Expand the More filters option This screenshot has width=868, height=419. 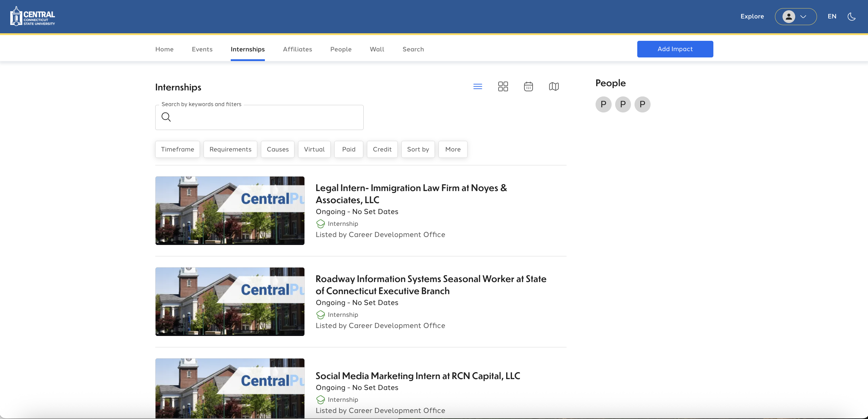(452, 149)
